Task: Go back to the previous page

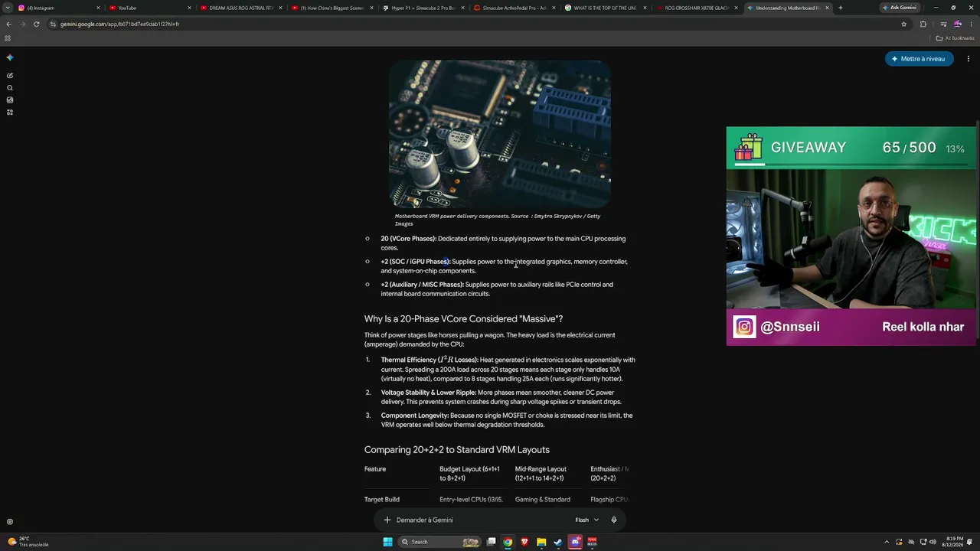Action: tap(8, 24)
